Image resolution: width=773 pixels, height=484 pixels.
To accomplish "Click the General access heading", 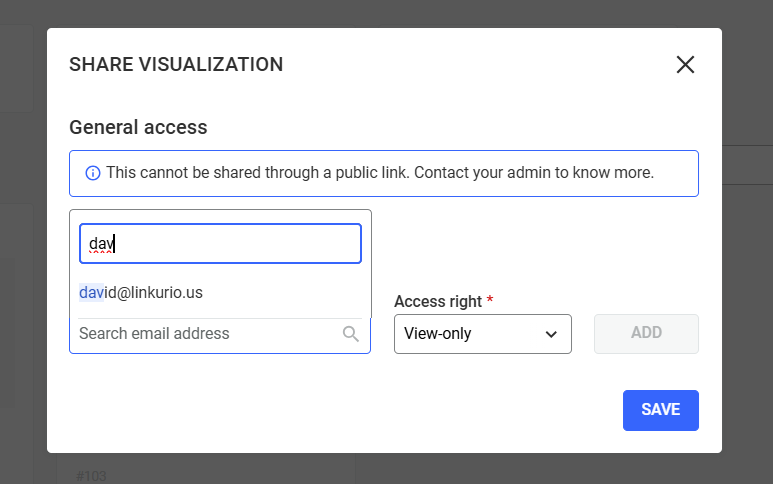I will coord(138,127).
